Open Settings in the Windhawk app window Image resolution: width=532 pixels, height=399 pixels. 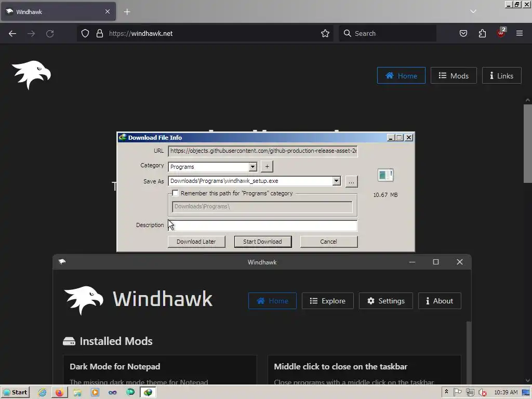386,301
